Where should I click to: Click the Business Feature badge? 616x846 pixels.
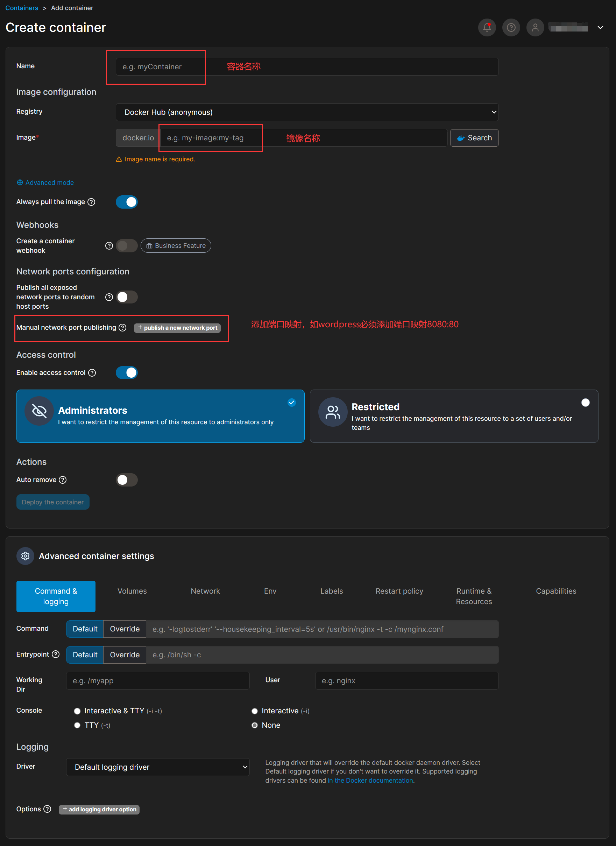click(176, 246)
